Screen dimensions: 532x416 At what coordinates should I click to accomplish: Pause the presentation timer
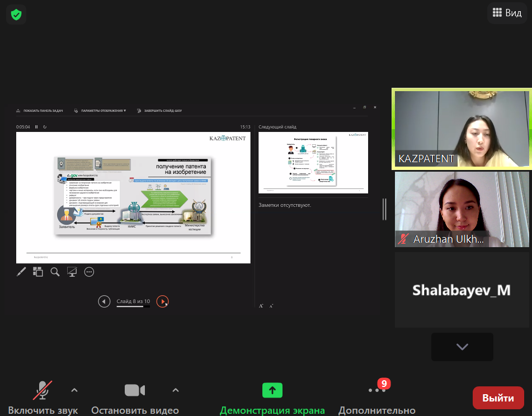[x=37, y=127]
